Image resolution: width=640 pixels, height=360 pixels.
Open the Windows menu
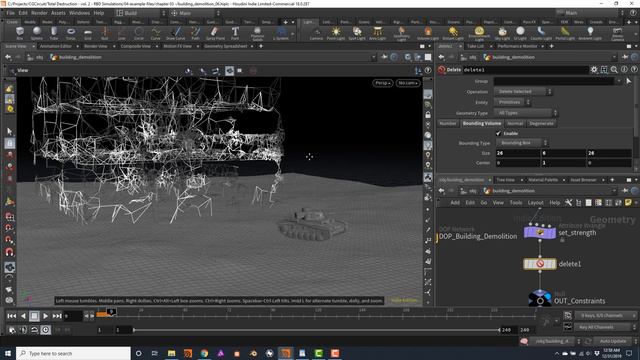coord(79,13)
